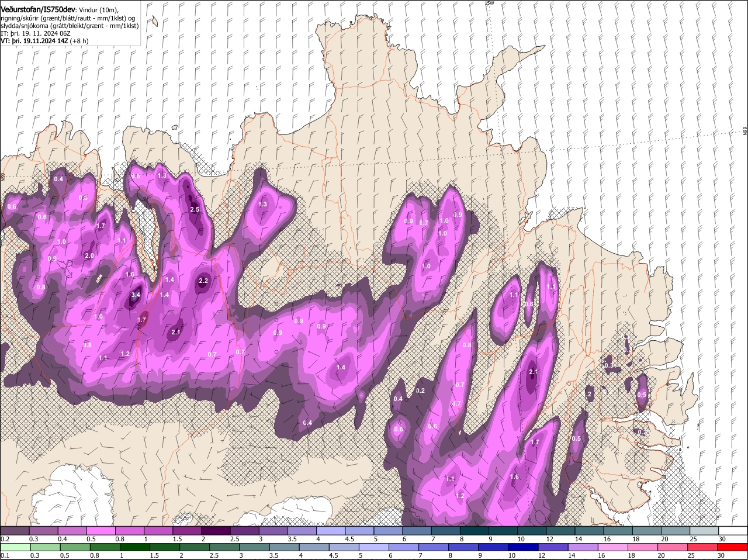Pick the darkest purple 2–2.5 swatch in upper legend
This screenshot has width=748, height=560.
point(217,531)
